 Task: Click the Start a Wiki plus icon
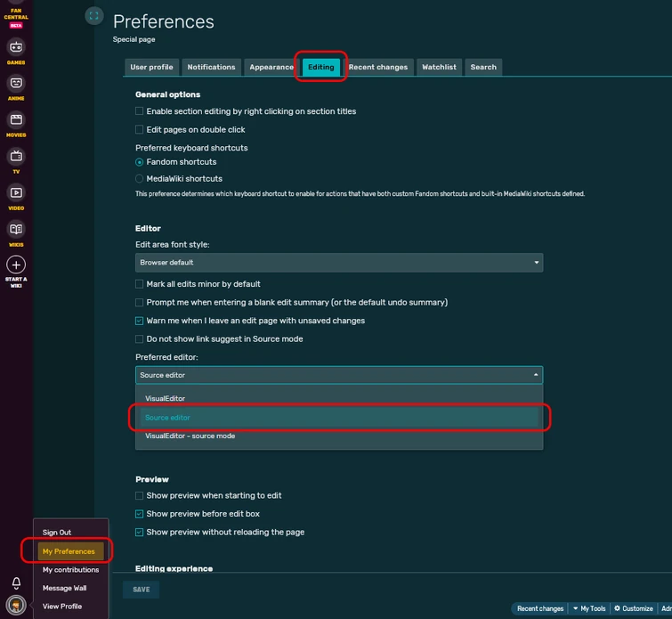(16, 265)
